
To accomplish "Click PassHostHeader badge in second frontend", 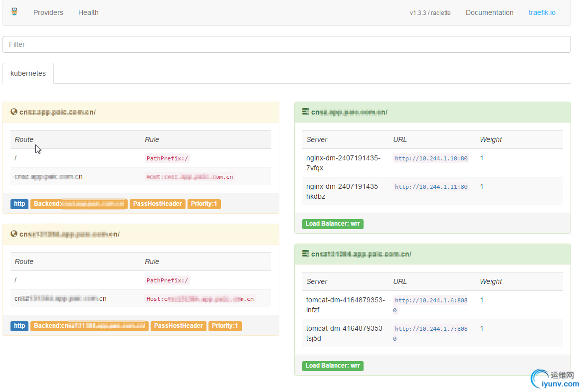I will pos(178,326).
